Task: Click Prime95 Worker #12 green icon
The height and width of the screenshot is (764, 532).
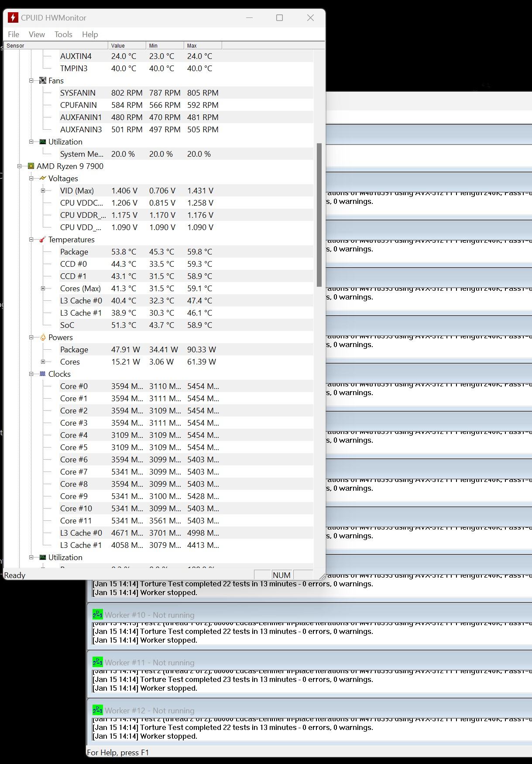Action: pyautogui.click(x=98, y=710)
